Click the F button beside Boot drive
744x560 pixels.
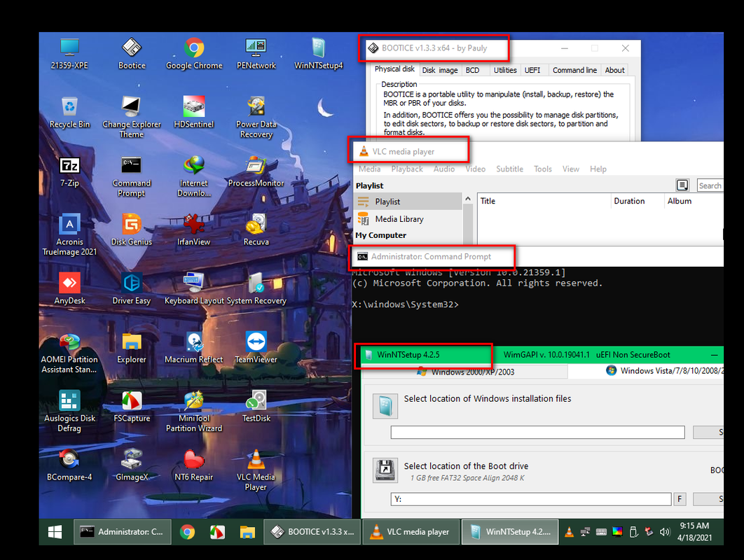[x=680, y=499]
